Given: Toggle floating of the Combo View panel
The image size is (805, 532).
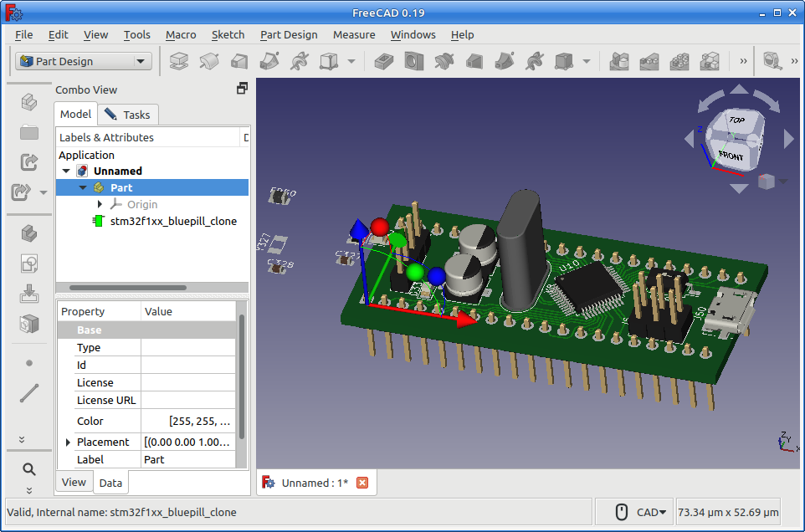Looking at the screenshot, I should (243, 88).
